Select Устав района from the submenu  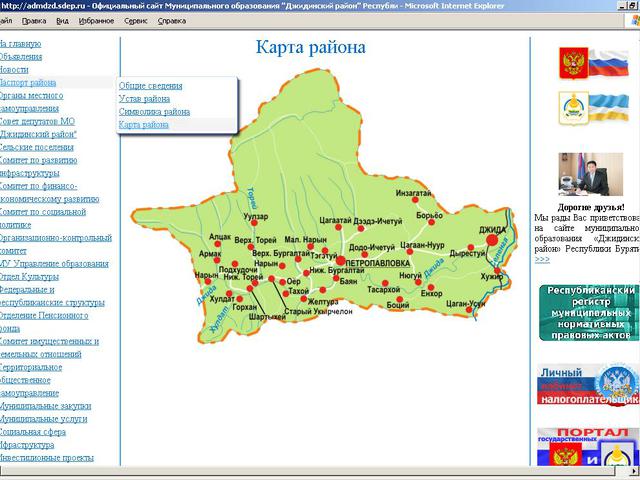point(144,99)
